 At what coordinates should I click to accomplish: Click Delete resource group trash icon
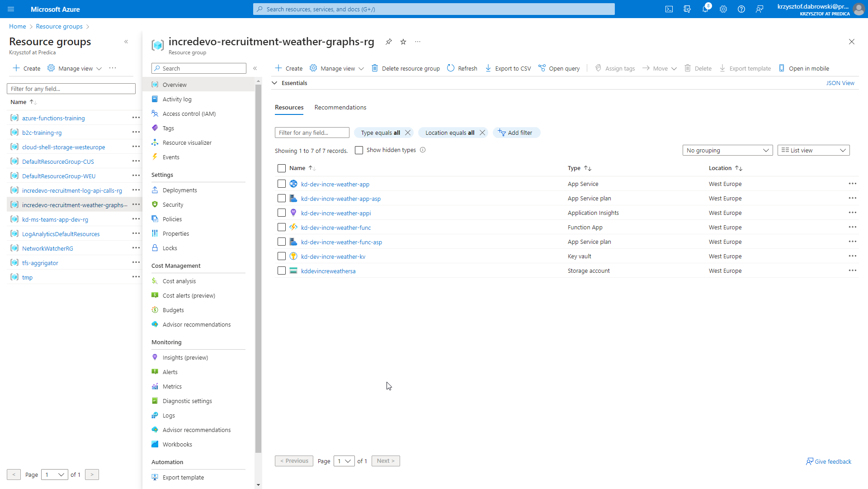click(x=375, y=68)
